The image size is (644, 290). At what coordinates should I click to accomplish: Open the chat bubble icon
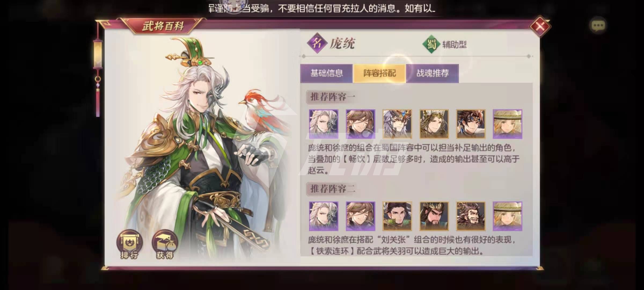click(598, 26)
